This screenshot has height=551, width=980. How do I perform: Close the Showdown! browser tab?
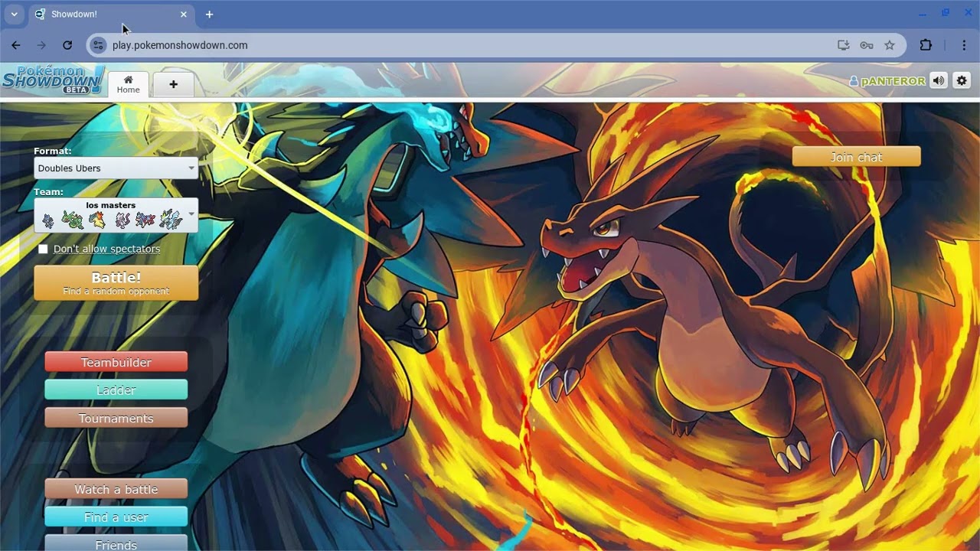[x=184, y=15]
